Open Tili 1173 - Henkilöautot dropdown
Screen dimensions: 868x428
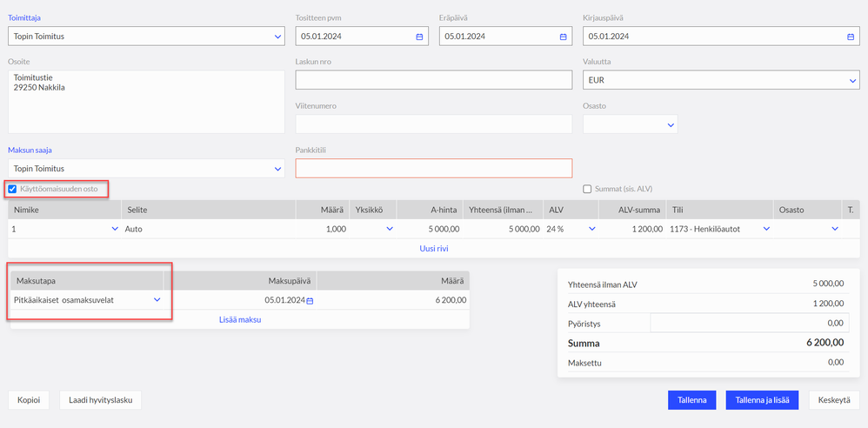point(766,229)
